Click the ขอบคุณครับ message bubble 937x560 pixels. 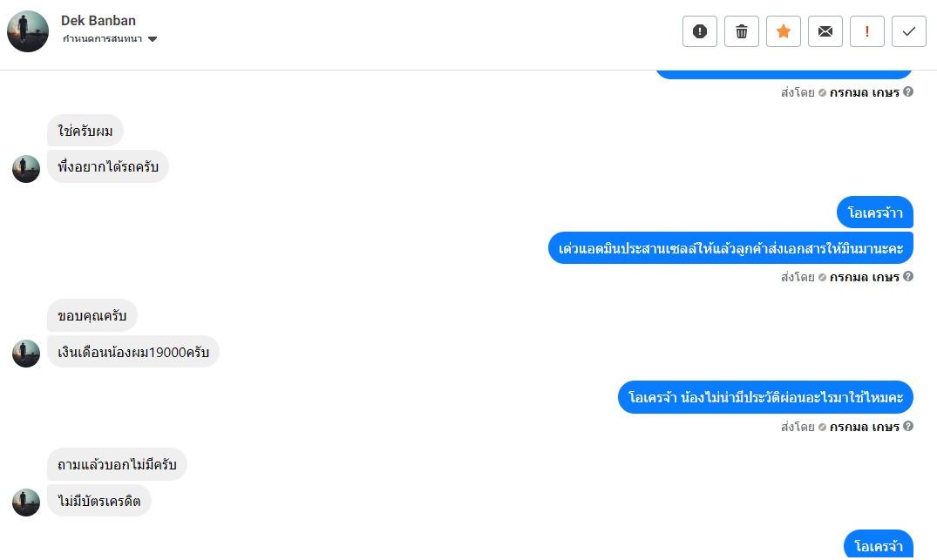(92, 315)
